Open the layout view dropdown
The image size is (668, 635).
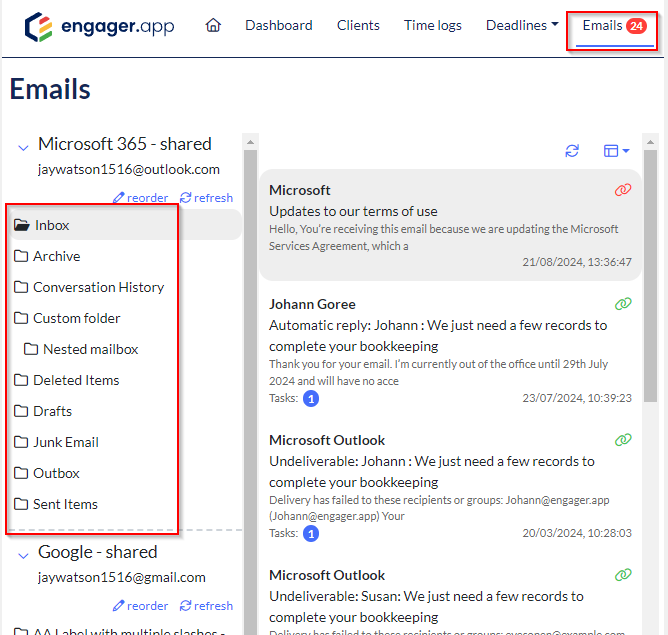coord(616,151)
